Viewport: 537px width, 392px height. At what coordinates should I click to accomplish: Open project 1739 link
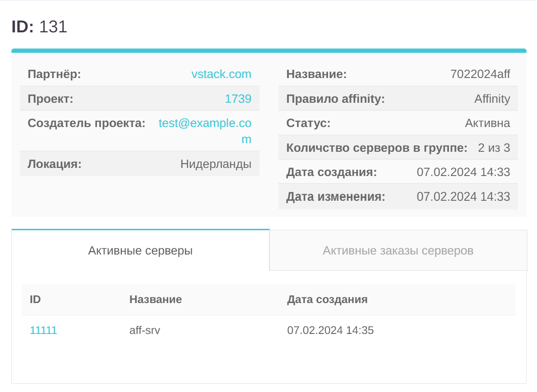[238, 99]
